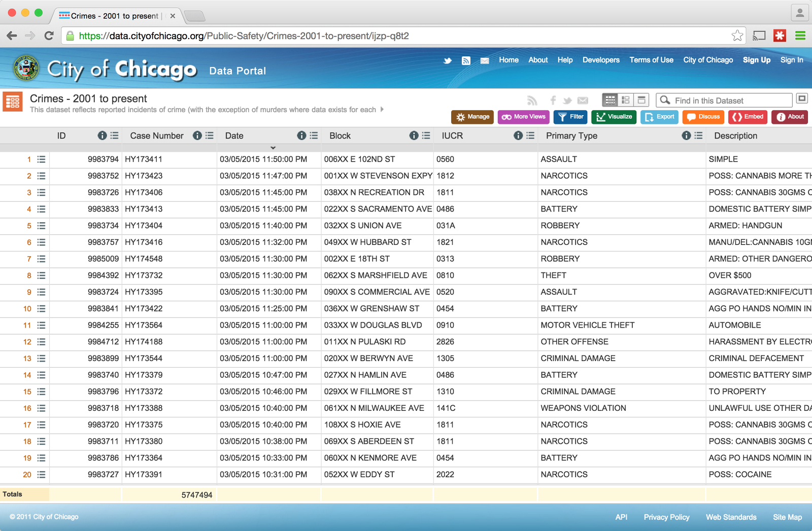
Task: Reload the page
Action: tap(49, 36)
